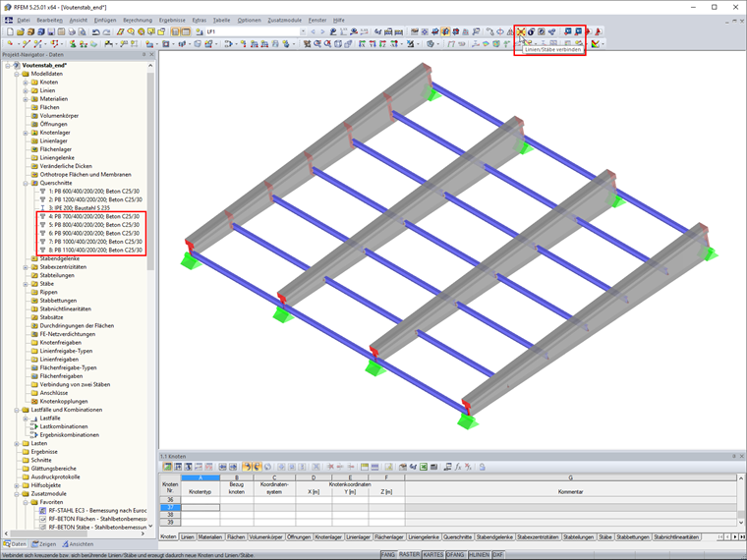Click the Excel export icon in table toolbar
The width and height of the screenshot is (747, 560).
click(x=423, y=467)
